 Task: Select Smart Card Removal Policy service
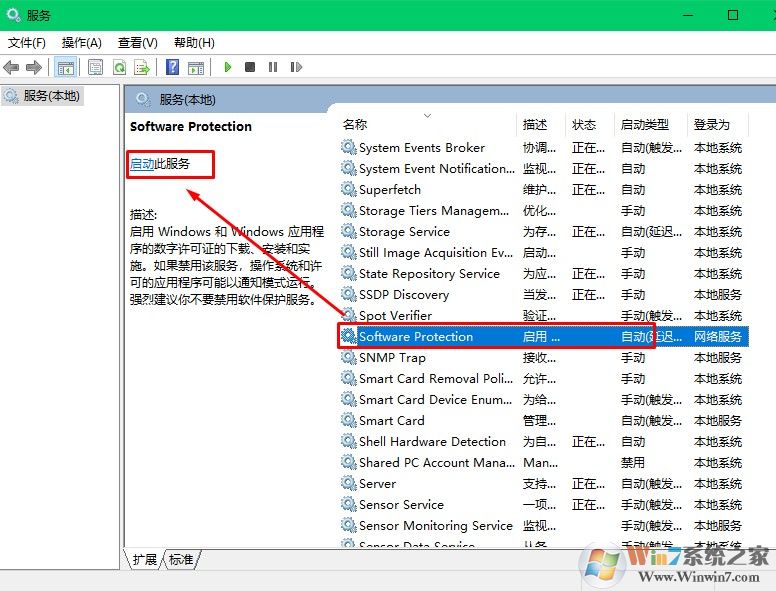coord(544,379)
